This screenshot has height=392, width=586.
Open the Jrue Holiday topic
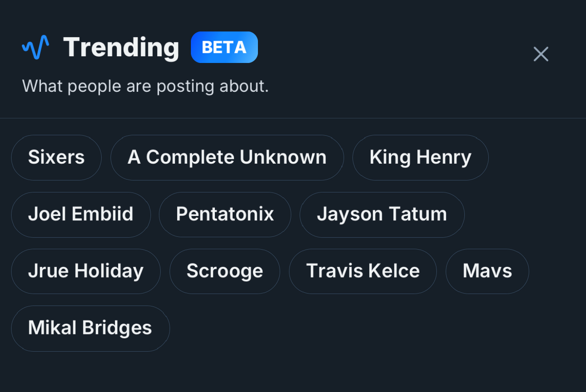click(86, 271)
